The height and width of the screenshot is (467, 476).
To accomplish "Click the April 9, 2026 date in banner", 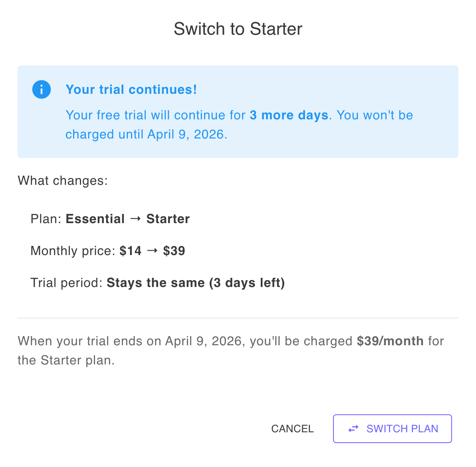I will 186,134.
